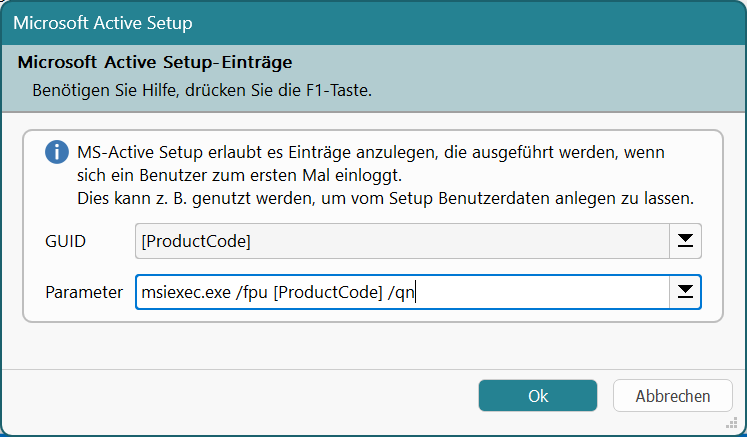Click the Microsoft Active Setup-Einträge heading
This screenshot has width=747, height=437.
click(155, 62)
